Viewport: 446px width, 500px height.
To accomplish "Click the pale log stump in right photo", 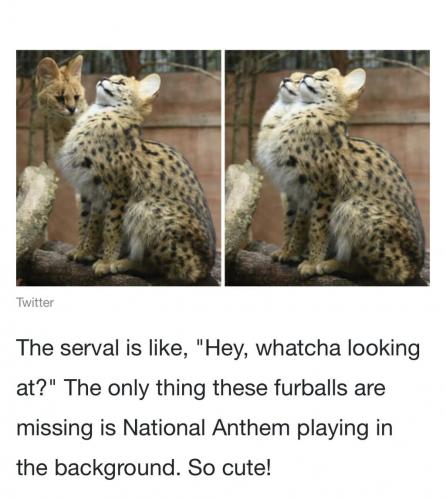I will (243, 207).
